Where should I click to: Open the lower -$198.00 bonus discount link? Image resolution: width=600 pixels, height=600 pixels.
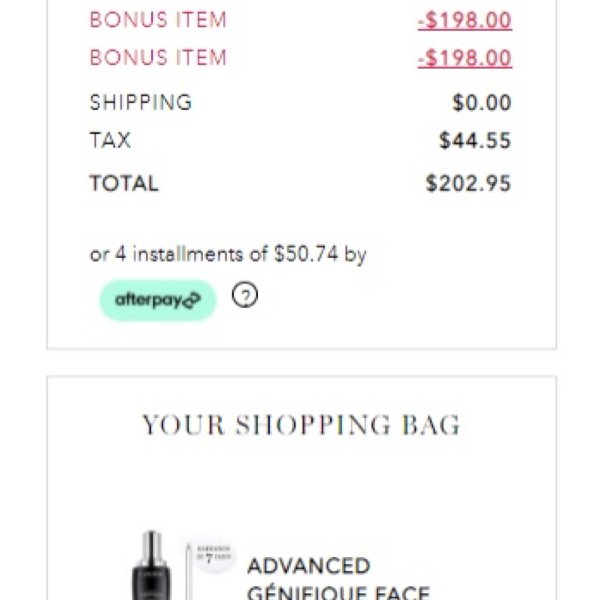tap(465, 58)
